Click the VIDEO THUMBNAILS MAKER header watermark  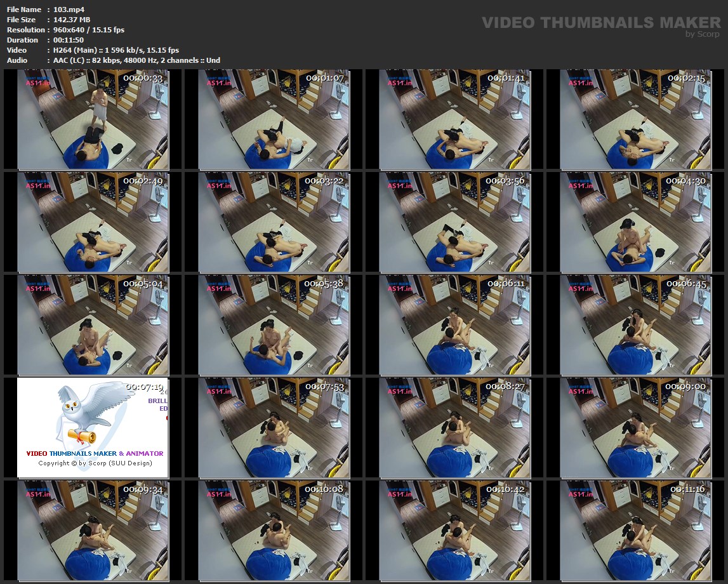[x=600, y=23]
